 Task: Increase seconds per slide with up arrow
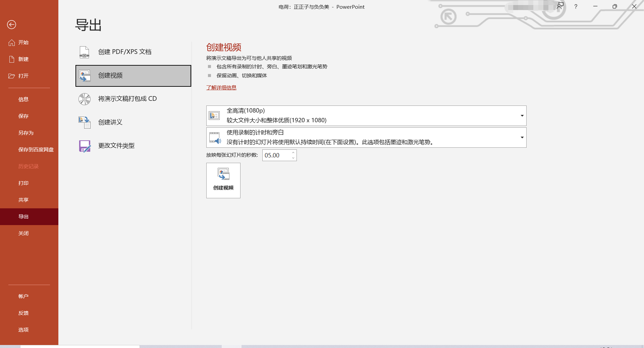[x=293, y=153]
